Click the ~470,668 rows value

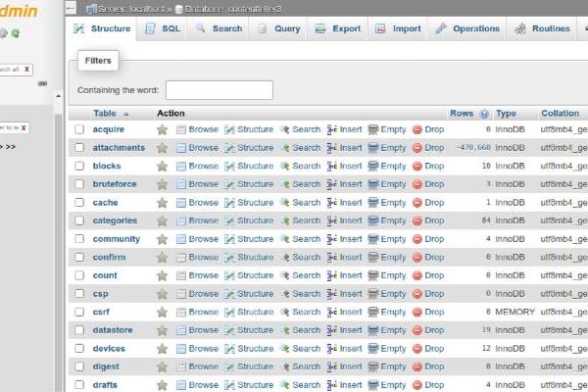point(473,147)
